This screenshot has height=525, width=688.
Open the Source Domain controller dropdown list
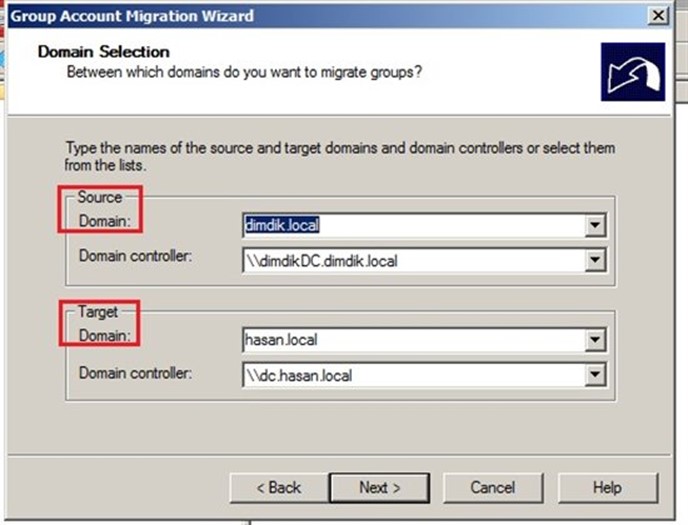595,260
